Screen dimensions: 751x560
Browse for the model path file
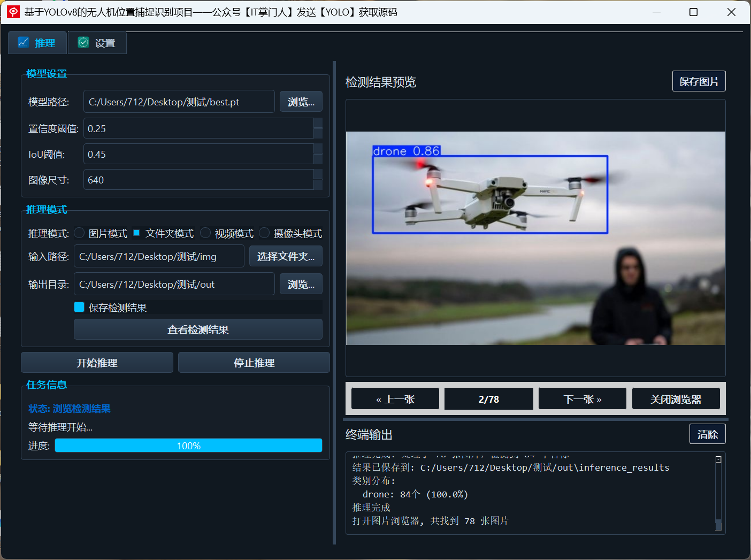pyautogui.click(x=301, y=102)
